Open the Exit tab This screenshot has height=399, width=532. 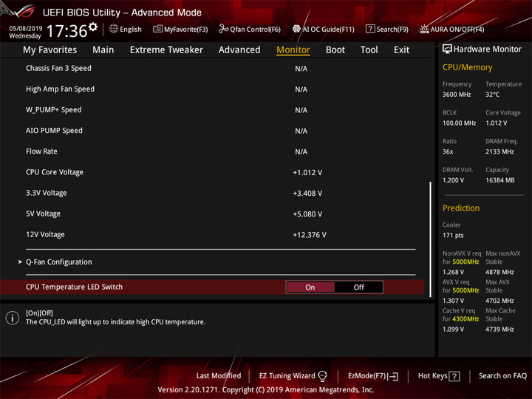401,50
